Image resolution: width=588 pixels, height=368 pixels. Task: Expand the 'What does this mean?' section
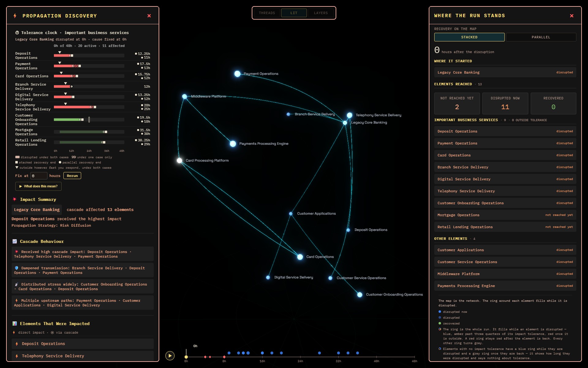(38, 186)
